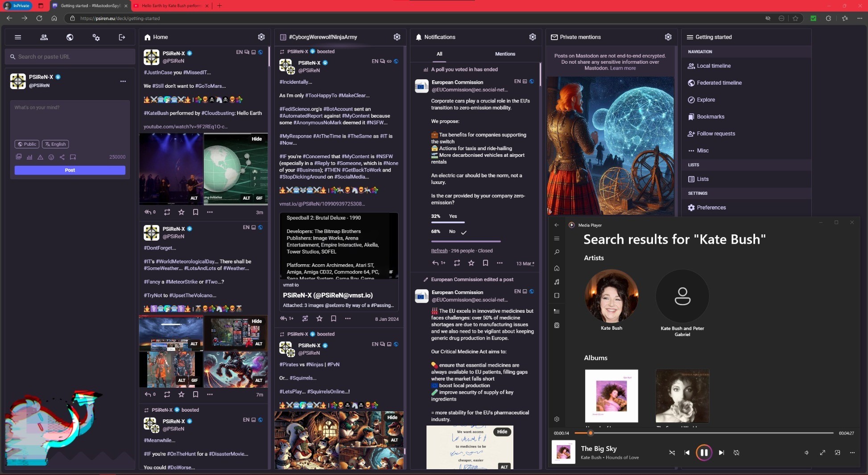Open the emoji picker in compose box

pyautogui.click(x=51, y=157)
